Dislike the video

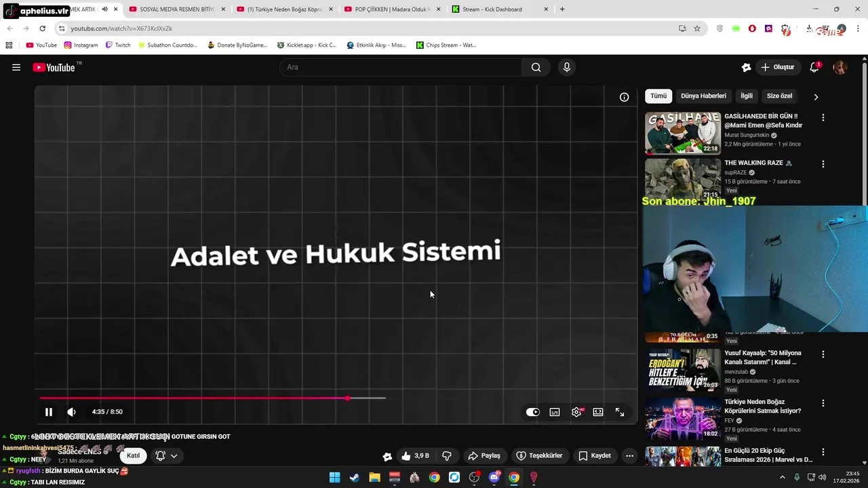[x=447, y=455]
